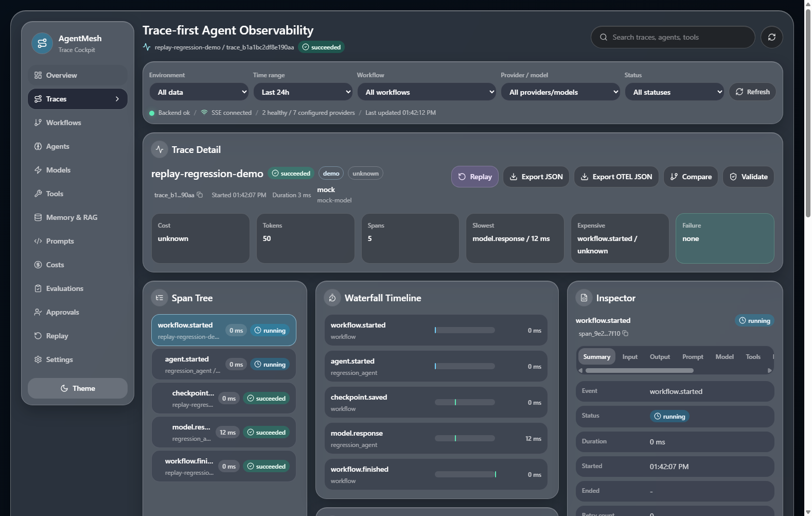Select the model.res... span tree row

click(x=224, y=432)
